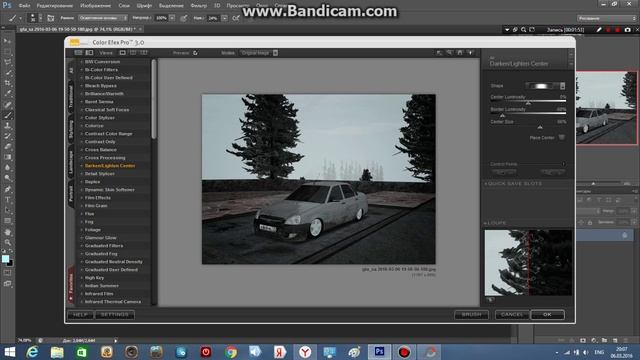Open the opacity 100% dropdown arrow

click(172, 18)
